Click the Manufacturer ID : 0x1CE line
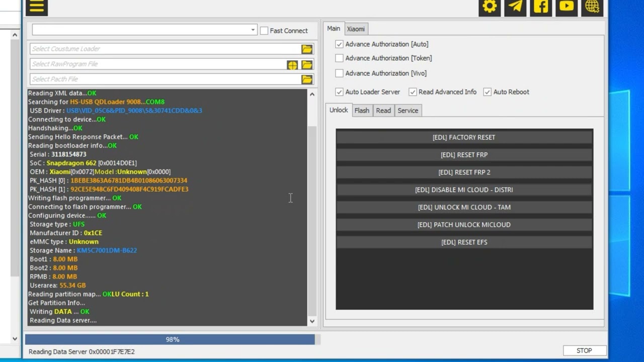Image resolution: width=644 pixels, height=362 pixels. [66, 233]
